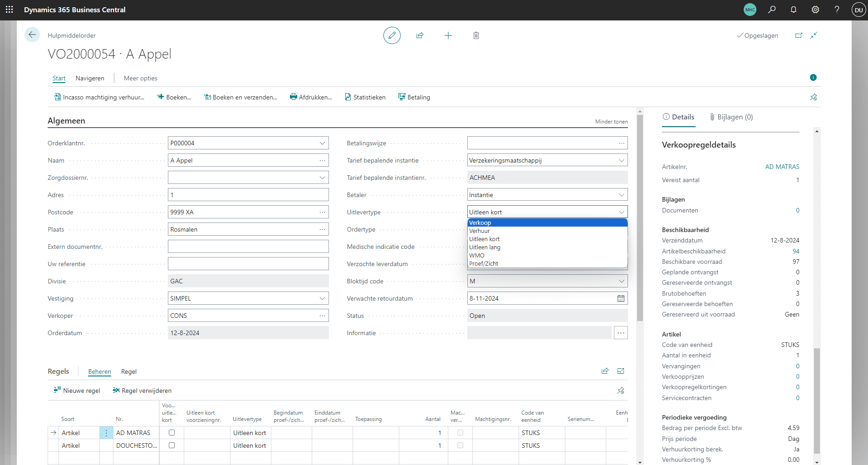This screenshot has height=465, width=868.
Task: Open lookup for the Naam field
Action: tap(322, 160)
